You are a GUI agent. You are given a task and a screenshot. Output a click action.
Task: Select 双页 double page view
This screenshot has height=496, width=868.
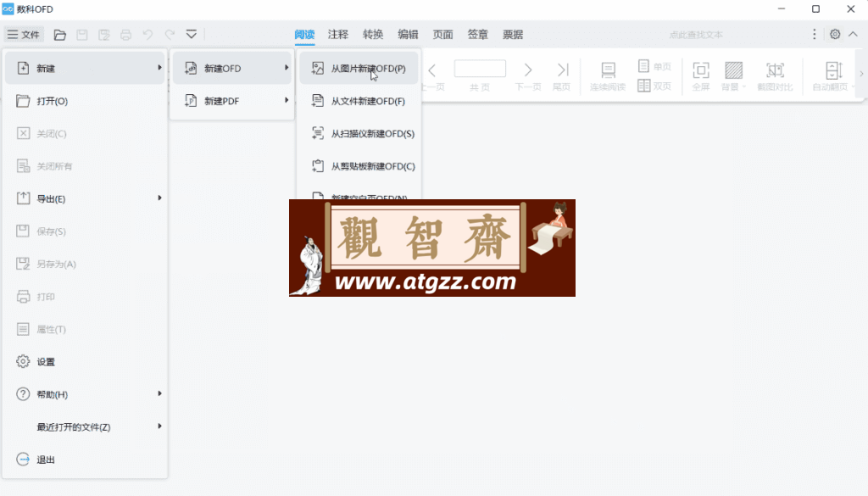click(654, 86)
